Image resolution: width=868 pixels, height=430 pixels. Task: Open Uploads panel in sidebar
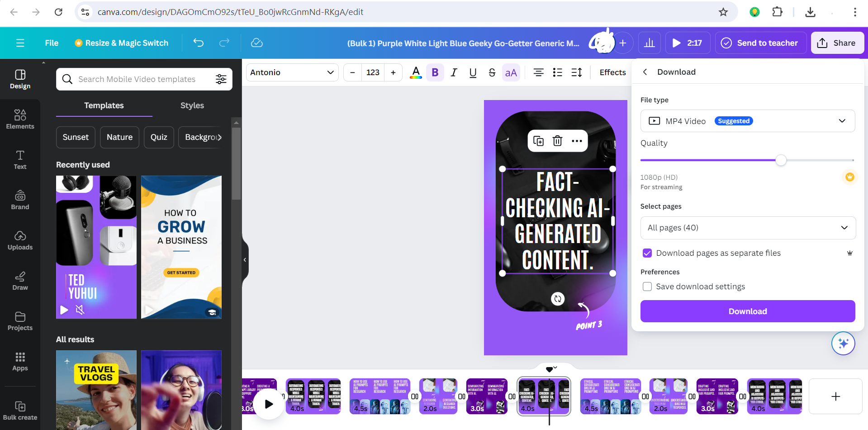[20, 240]
